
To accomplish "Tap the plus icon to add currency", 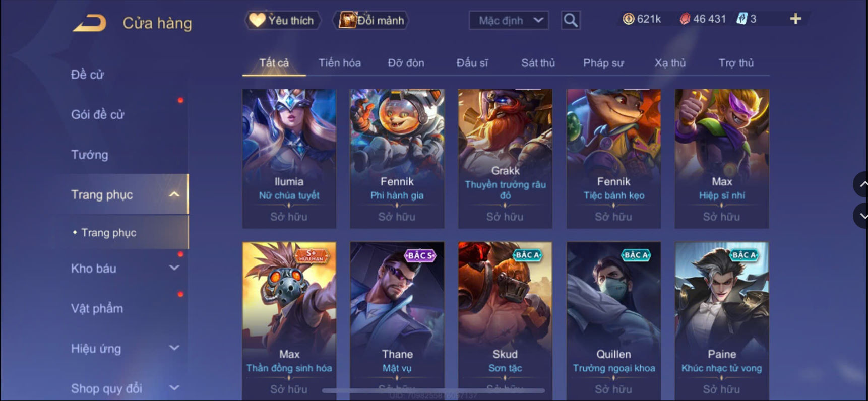I will tap(795, 19).
